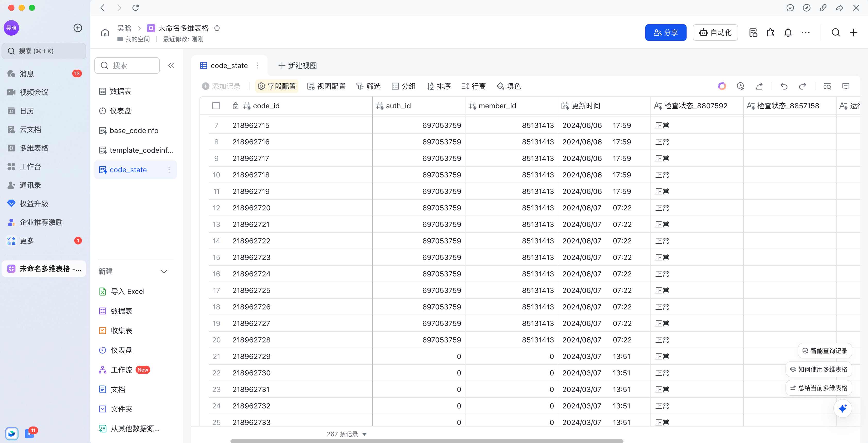Collapse the sidebar with double chevron
868x443 pixels.
click(171, 65)
